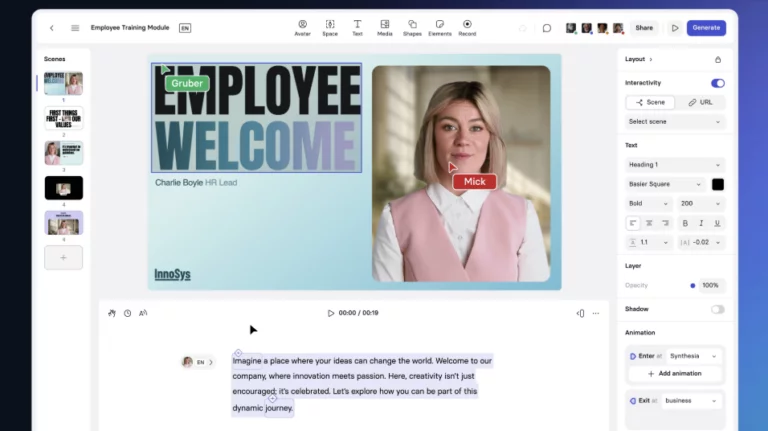Open the Elements tool

[x=440, y=27]
